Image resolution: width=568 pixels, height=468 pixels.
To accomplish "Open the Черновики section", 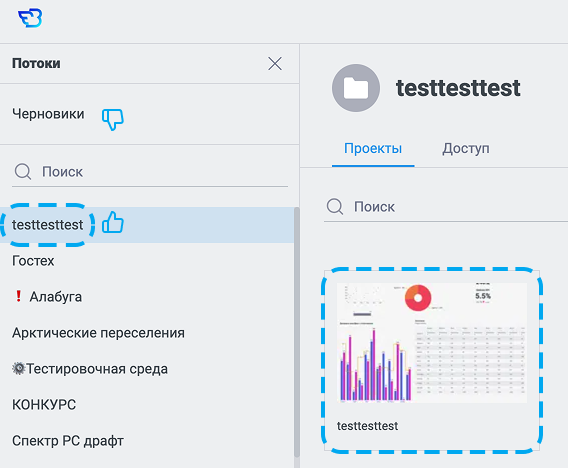I will (x=48, y=114).
